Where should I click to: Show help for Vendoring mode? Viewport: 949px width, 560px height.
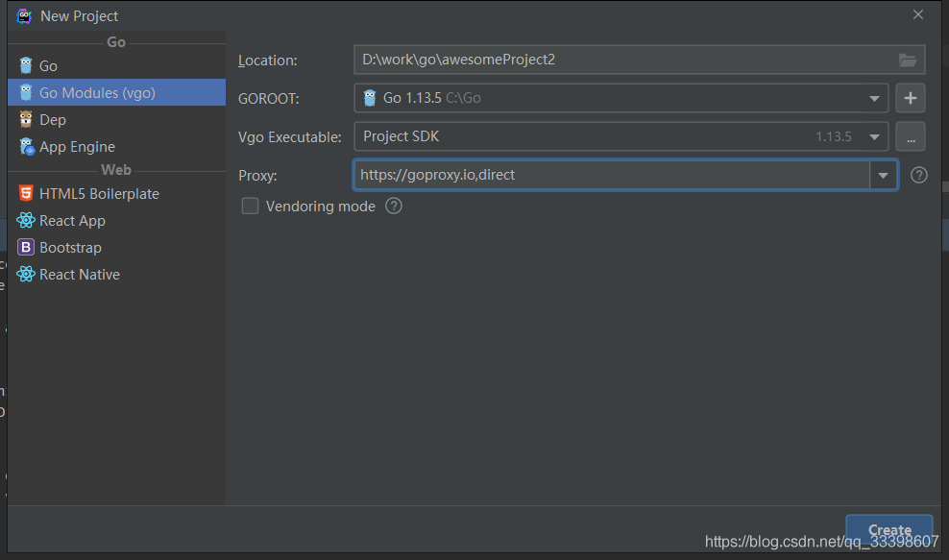pyautogui.click(x=394, y=206)
